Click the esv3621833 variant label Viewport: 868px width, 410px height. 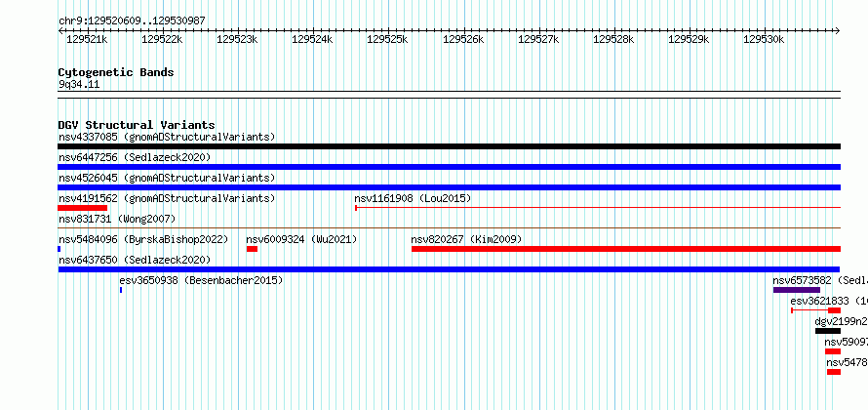point(829,301)
